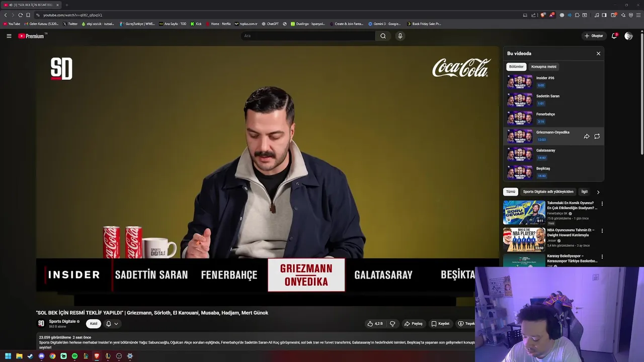The height and width of the screenshot is (362, 644).
Task: Toggle channel notification bell next to Katıl
Action: point(108,324)
